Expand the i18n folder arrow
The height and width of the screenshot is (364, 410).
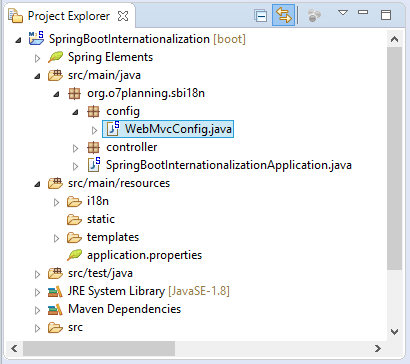(57, 202)
